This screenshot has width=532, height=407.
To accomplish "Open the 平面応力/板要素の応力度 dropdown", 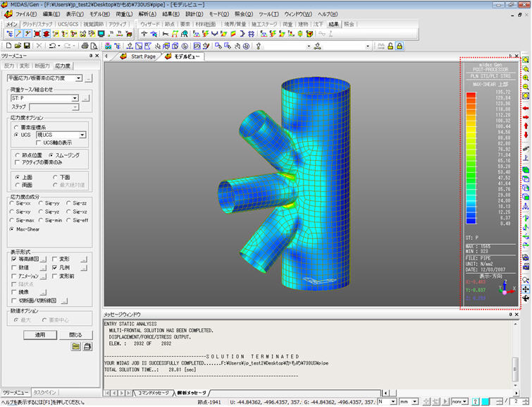I will [78, 78].
